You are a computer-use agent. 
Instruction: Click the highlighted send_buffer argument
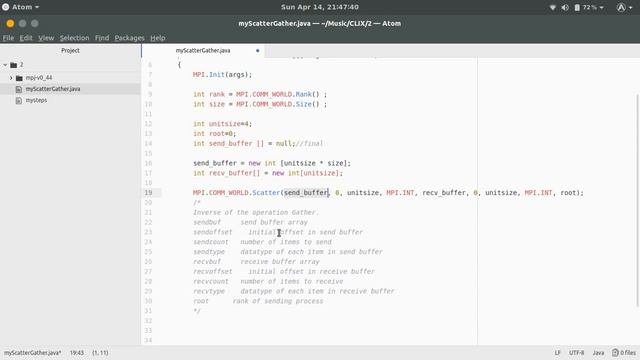[306, 193]
